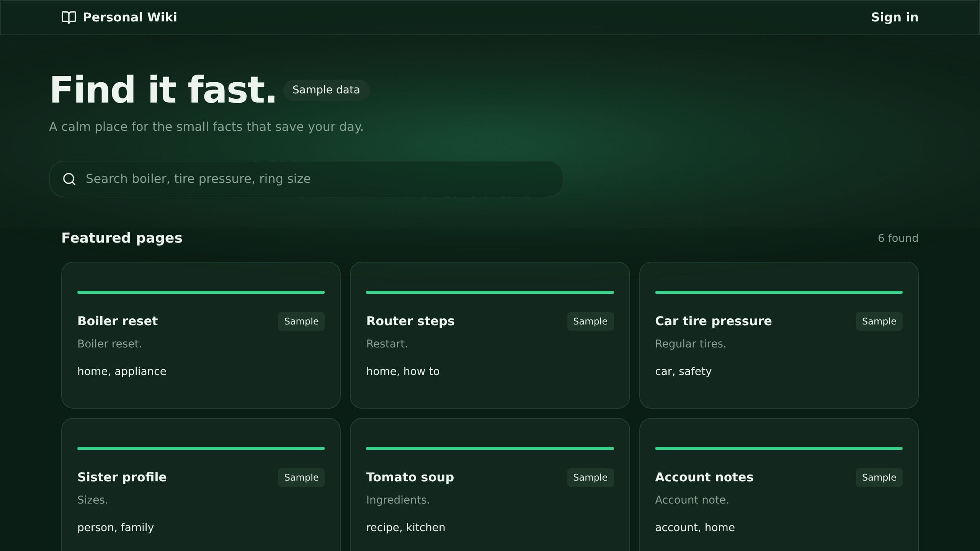
Task: Click the 'person, family' tags text
Action: [116, 528]
